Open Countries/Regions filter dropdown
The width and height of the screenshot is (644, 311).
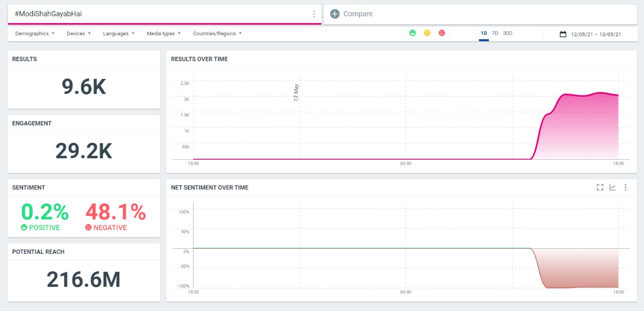coord(217,34)
